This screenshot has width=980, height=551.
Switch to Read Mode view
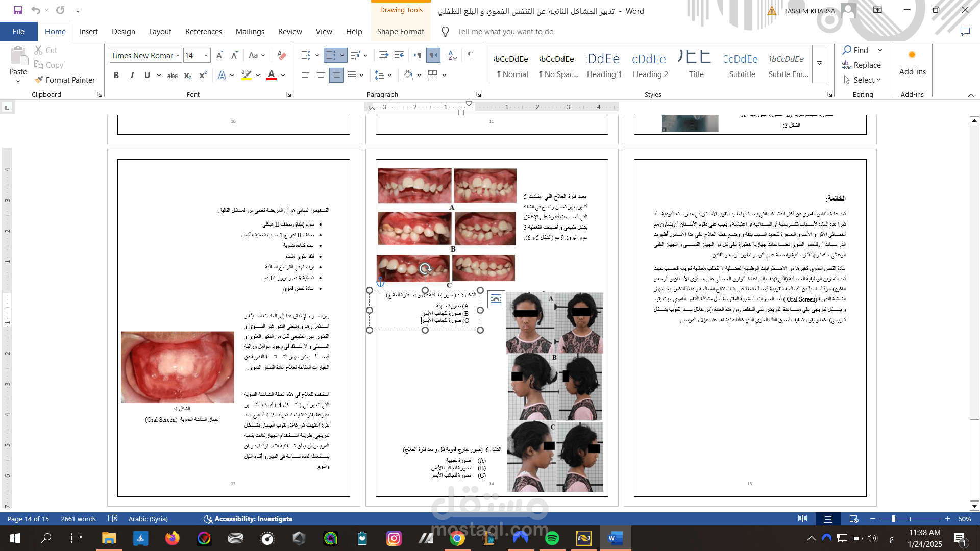802,519
